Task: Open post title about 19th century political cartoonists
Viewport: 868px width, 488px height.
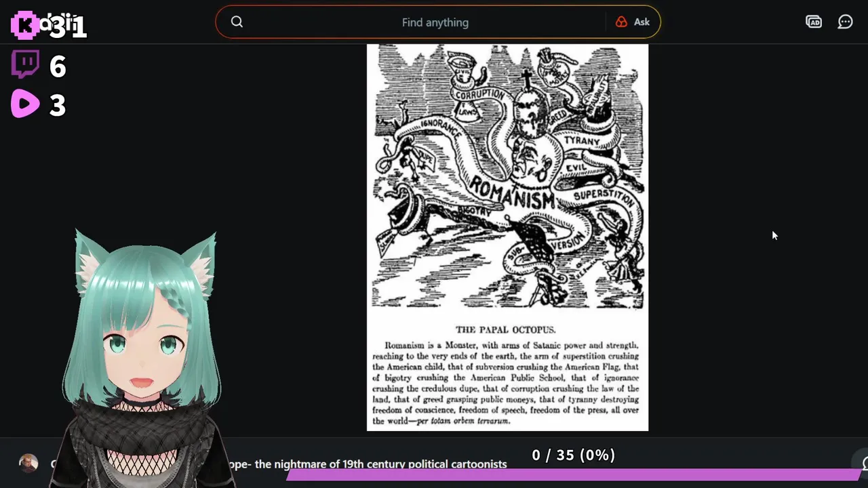Action: [368, 464]
